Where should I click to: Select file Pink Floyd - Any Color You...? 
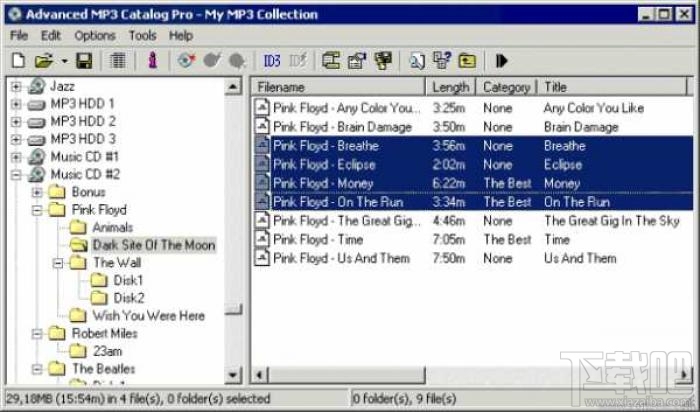tap(346, 108)
